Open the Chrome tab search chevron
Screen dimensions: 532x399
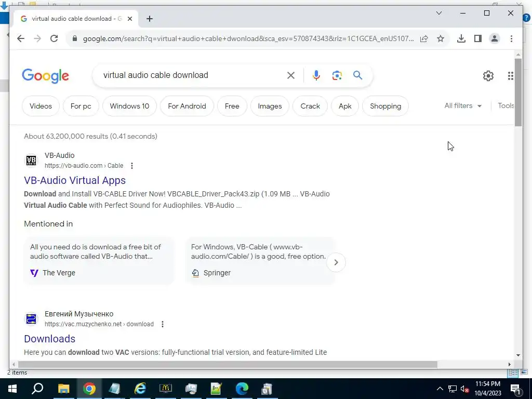(x=438, y=13)
